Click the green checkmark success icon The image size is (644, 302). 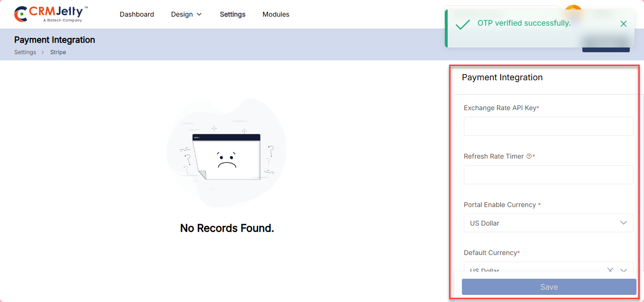pyautogui.click(x=462, y=24)
